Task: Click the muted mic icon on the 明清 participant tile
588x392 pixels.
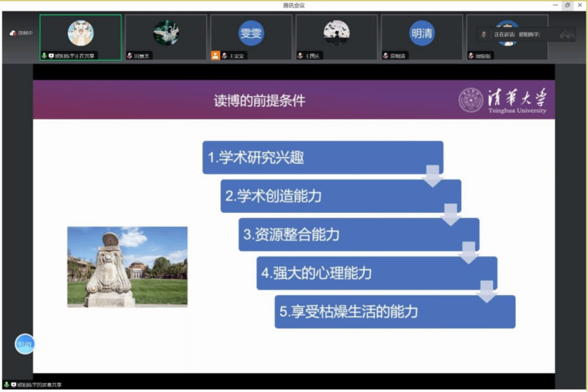Action: coord(385,55)
